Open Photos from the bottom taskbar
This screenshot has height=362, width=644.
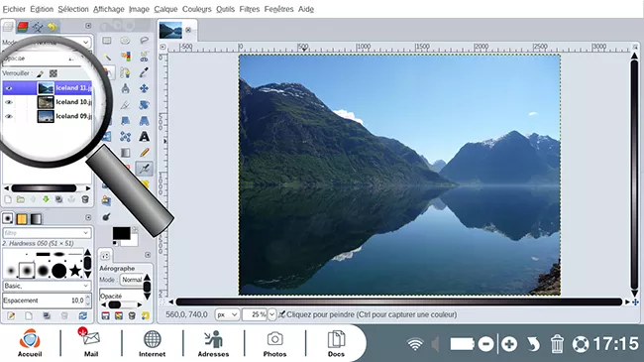point(274,343)
